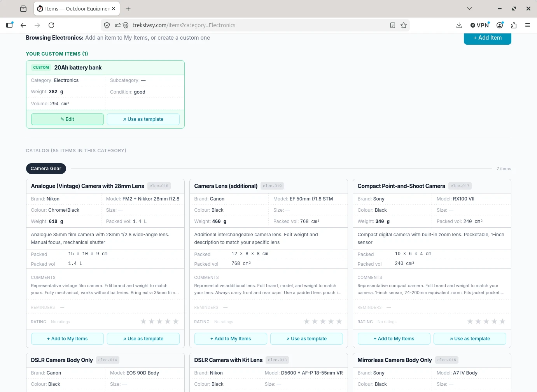Click the EF 50mm f/1.8 STM model value

(x=311, y=199)
